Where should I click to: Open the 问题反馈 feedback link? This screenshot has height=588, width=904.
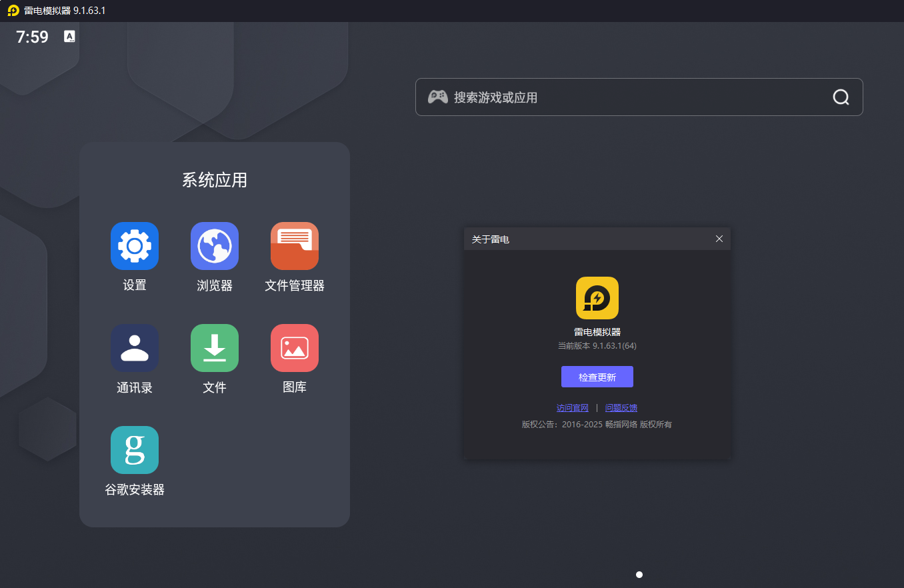tap(621, 408)
